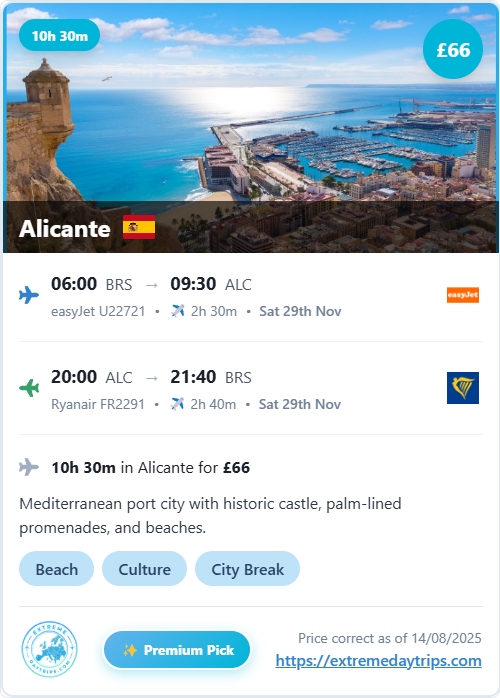Click the small plane icon next to 2h 40m

177,404
